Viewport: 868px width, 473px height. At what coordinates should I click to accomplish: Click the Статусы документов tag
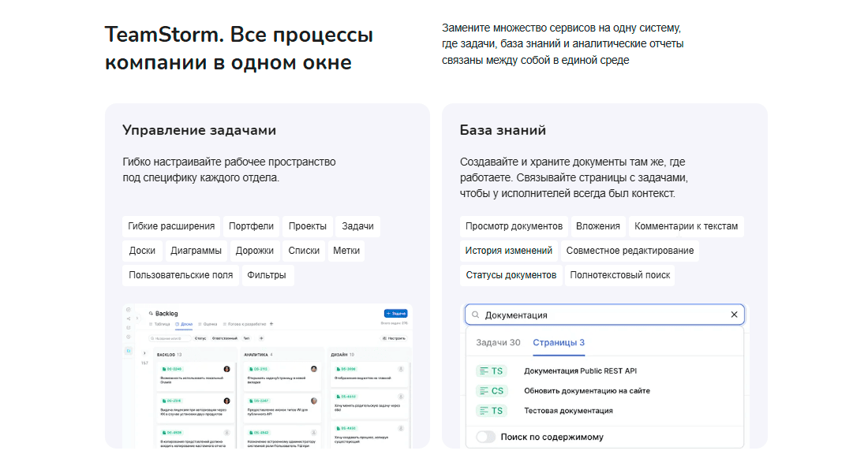coord(511,275)
